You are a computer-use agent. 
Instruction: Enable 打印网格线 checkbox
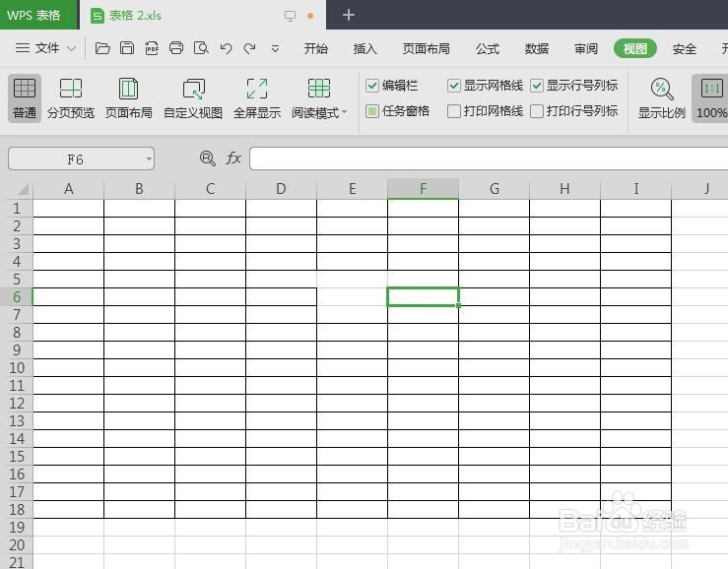(x=453, y=111)
